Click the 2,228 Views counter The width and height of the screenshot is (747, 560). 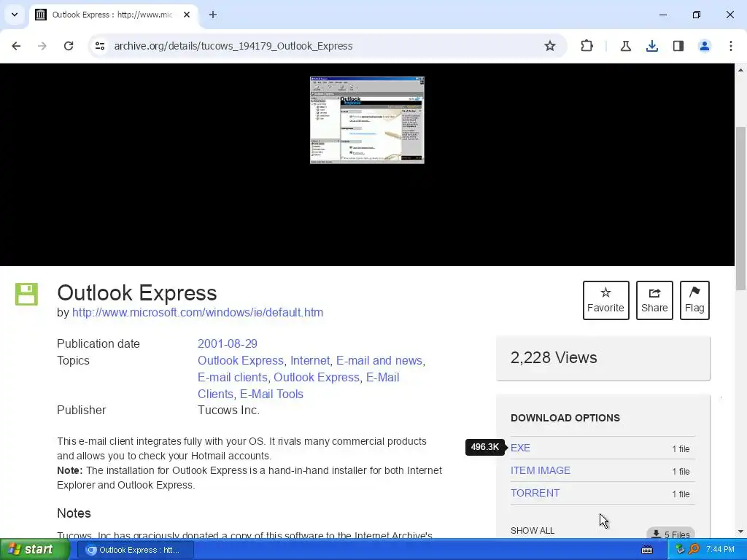coord(554,357)
